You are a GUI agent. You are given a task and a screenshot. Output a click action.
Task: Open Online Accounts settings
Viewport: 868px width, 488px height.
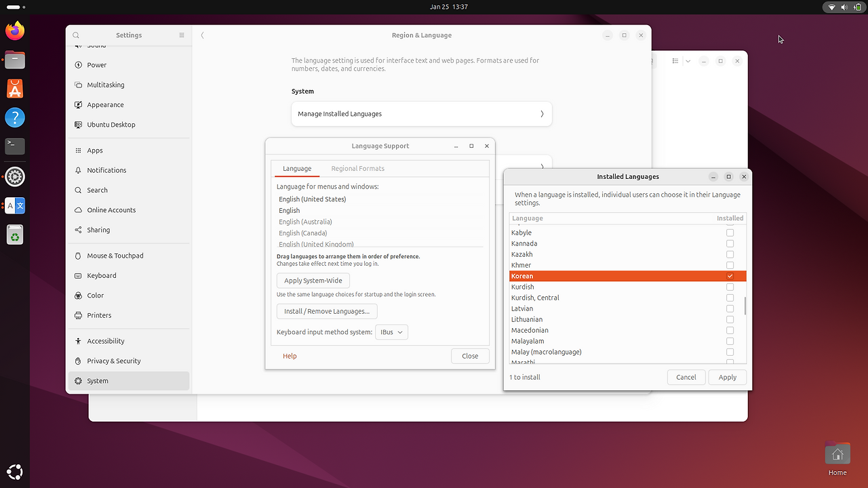(x=129, y=210)
